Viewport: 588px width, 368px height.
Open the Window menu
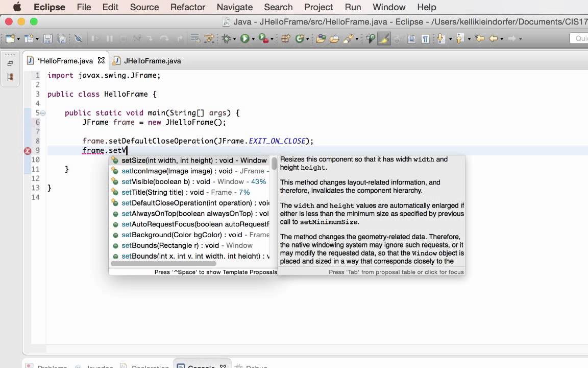(x=389, y=7)
